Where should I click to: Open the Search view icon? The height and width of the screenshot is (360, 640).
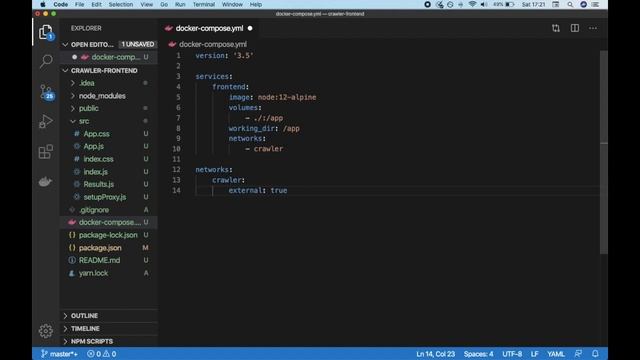(x=46, y=61)
